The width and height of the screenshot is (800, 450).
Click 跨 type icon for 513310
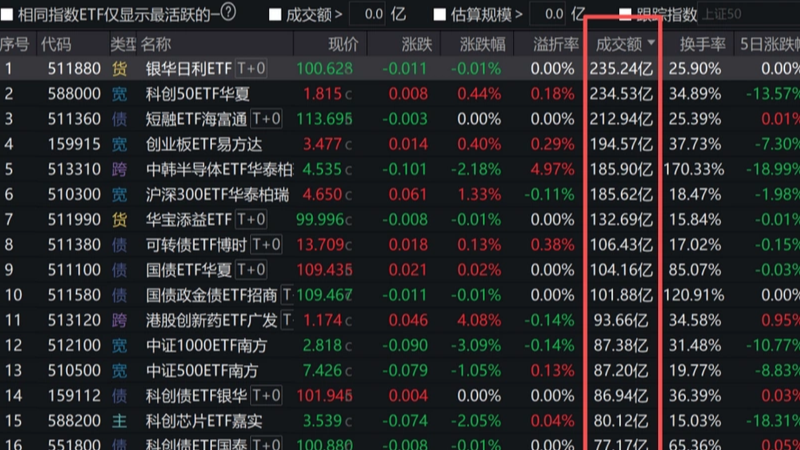click(x=119, y=169)
